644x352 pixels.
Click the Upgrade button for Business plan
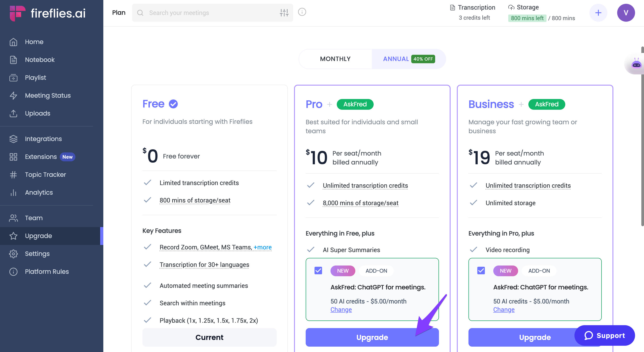(535, 337)
